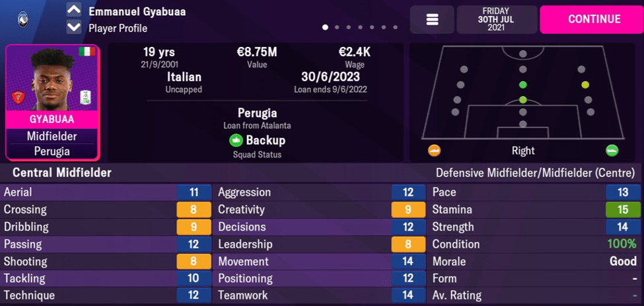Click the orange left foot boot icon
Image resolution: width=644 pixels, height=306 pixels.
pyautogui.click(x=434, y=151)
